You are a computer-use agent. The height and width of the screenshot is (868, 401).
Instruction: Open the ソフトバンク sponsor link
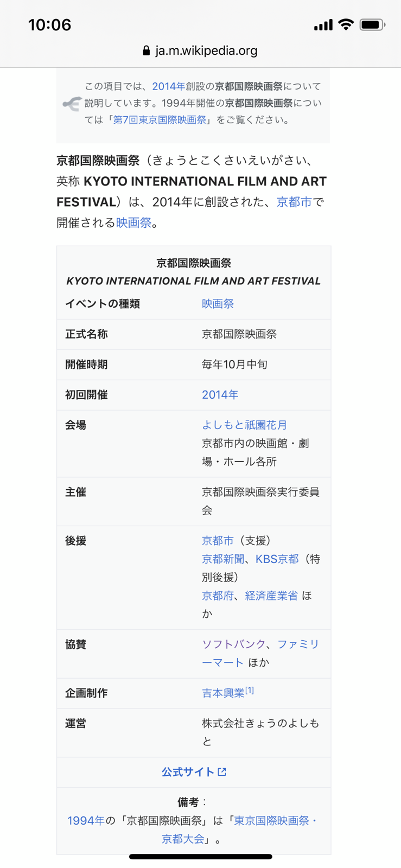[x=233, y=644]
